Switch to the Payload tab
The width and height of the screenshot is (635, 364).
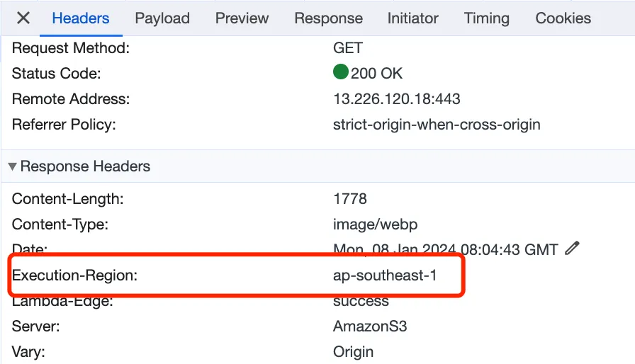click(x=162, y=18)
